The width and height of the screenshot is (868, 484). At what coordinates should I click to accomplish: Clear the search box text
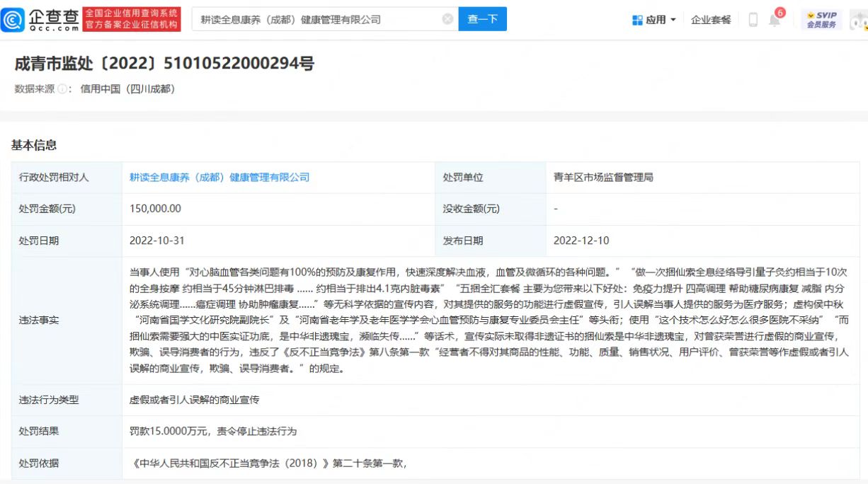click(x=447, y=20)
